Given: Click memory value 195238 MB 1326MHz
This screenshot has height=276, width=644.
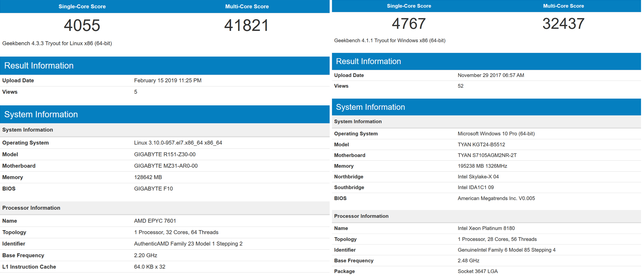Looking at the screenshot, I should pos(482,166).
